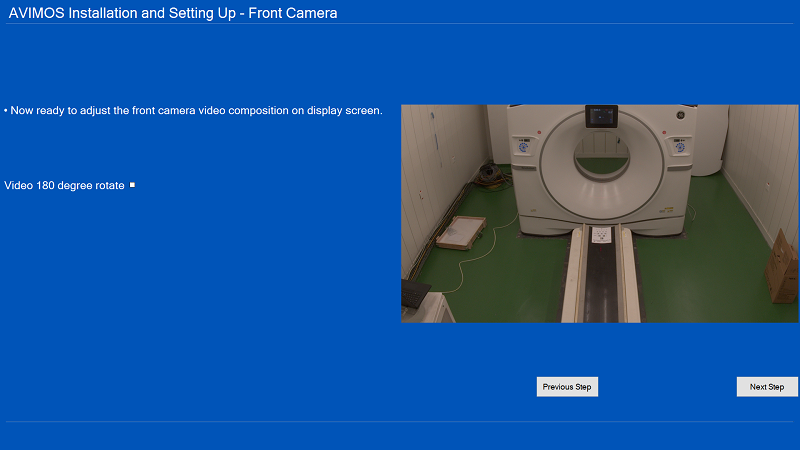Viewport: 800px width, 450px height.
Task: Click the Next Step button
Action: tap(767, 387)
